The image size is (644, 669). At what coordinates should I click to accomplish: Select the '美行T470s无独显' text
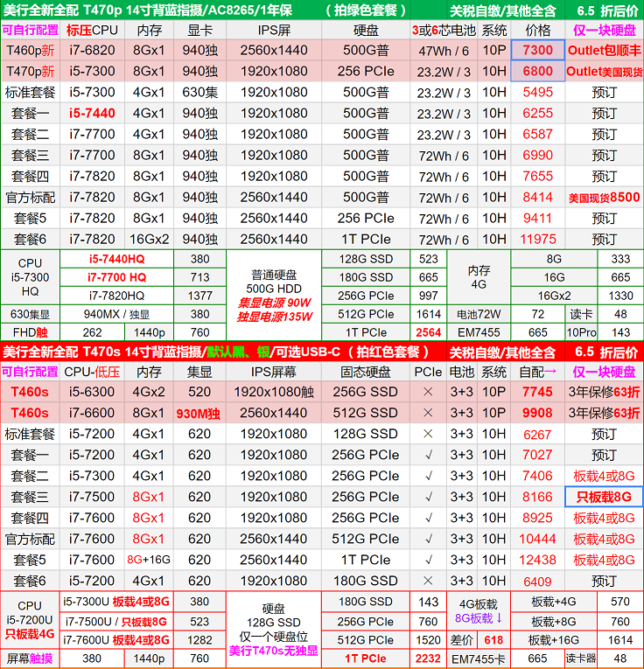point(274,651)
